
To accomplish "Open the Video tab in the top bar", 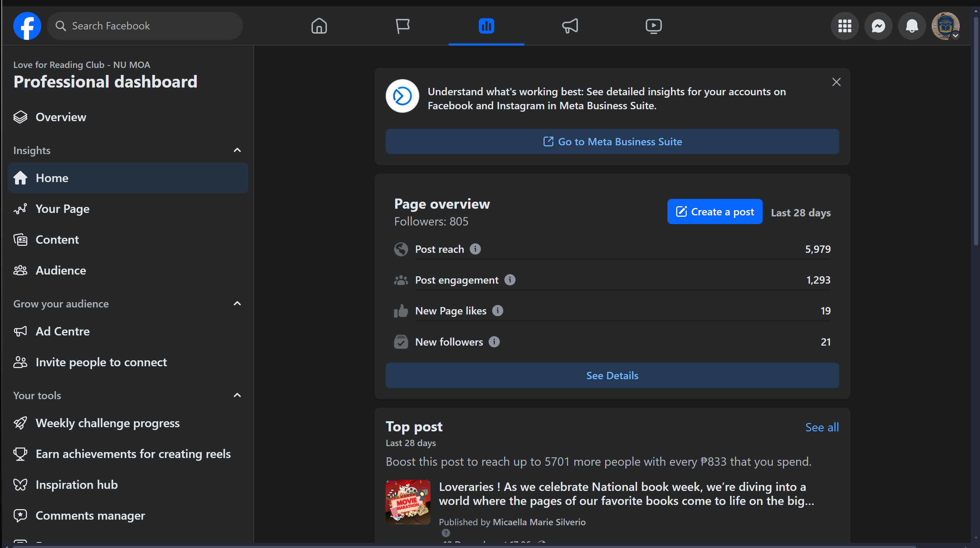I will click(x=653, y=26).
